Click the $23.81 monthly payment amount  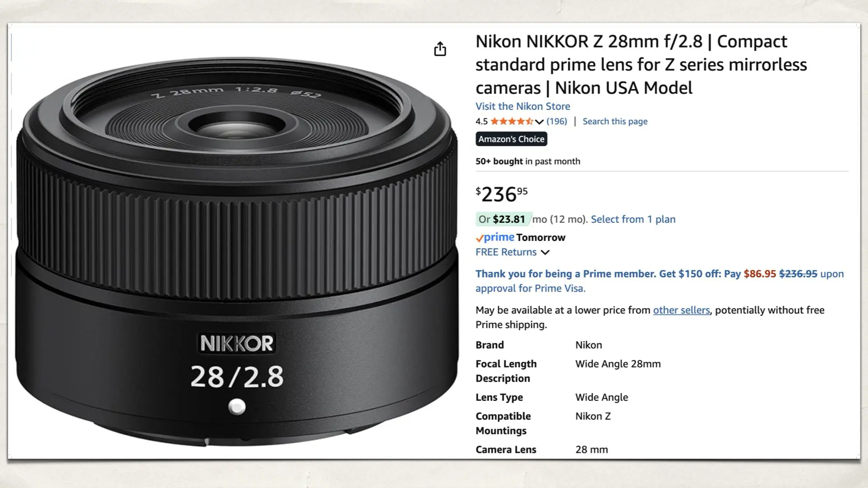(509, 219)
